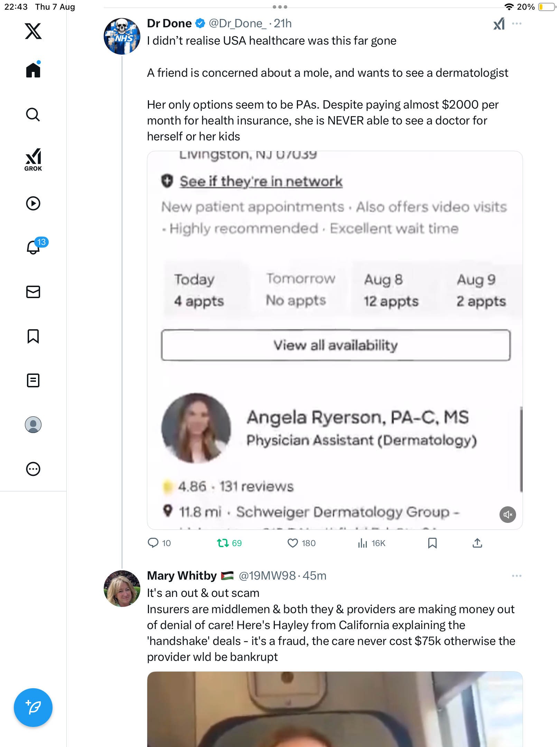Open the sidebar profile avatar
The width and height of the screenshot is (560, 747).
(x=33, y=425)
